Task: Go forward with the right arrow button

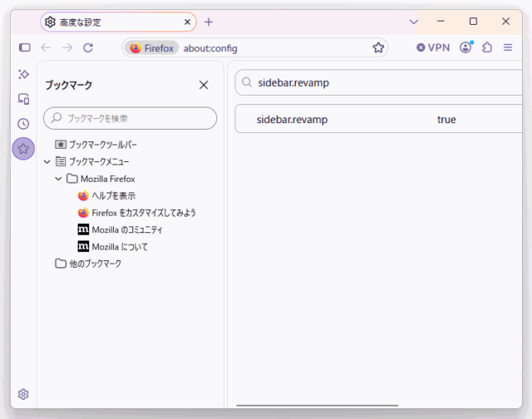Action: coord(67,48)
